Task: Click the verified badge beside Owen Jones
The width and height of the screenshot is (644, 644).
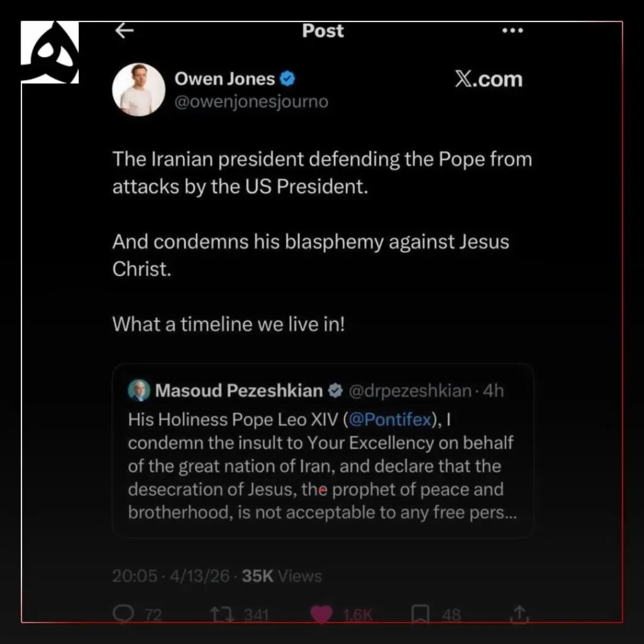Action: click(x=288, y=79)
